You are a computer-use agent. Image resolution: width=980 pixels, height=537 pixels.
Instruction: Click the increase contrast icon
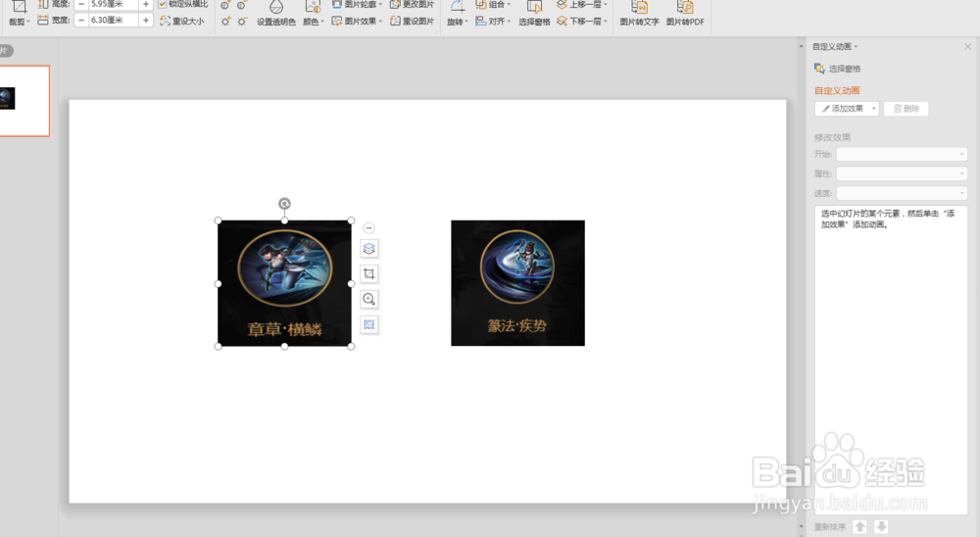tap(225, 5)
